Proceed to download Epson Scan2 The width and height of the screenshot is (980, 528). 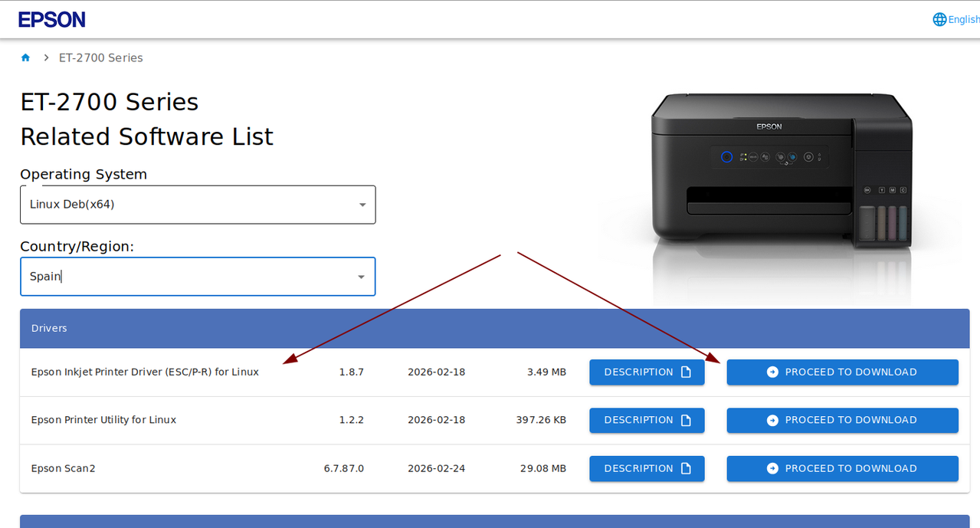pos(842,468)
